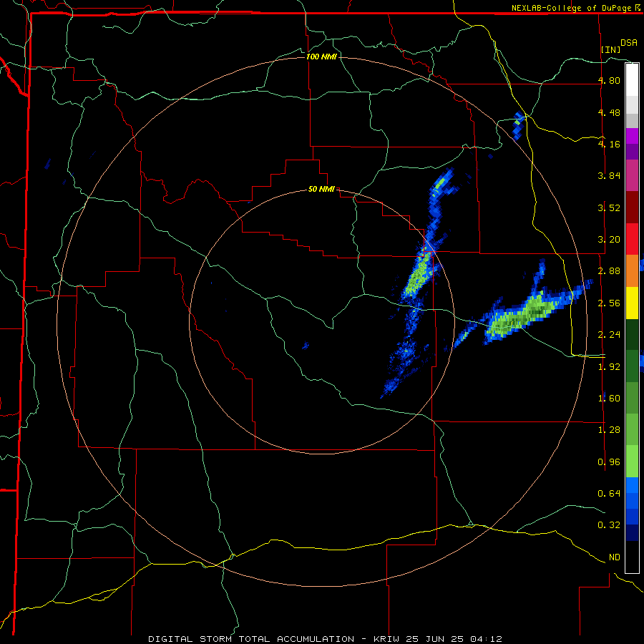Click the NEXLAB-College of DuPage credit text

(571, 8)
